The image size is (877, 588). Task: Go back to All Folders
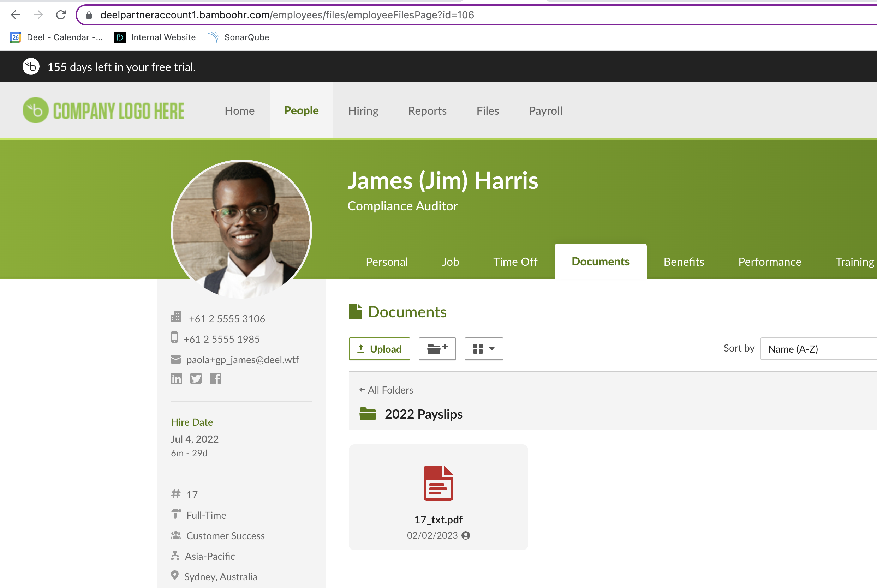pos(386,390)
